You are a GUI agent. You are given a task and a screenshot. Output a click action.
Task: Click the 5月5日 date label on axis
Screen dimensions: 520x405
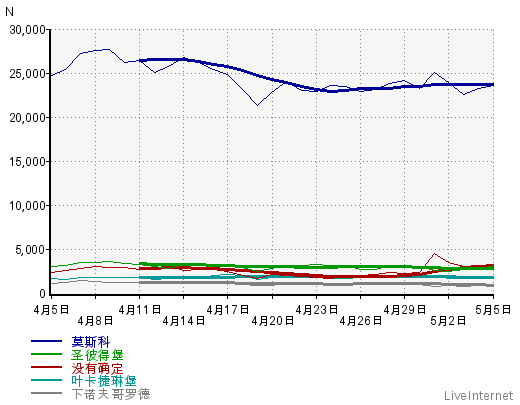tap(493, 310)
